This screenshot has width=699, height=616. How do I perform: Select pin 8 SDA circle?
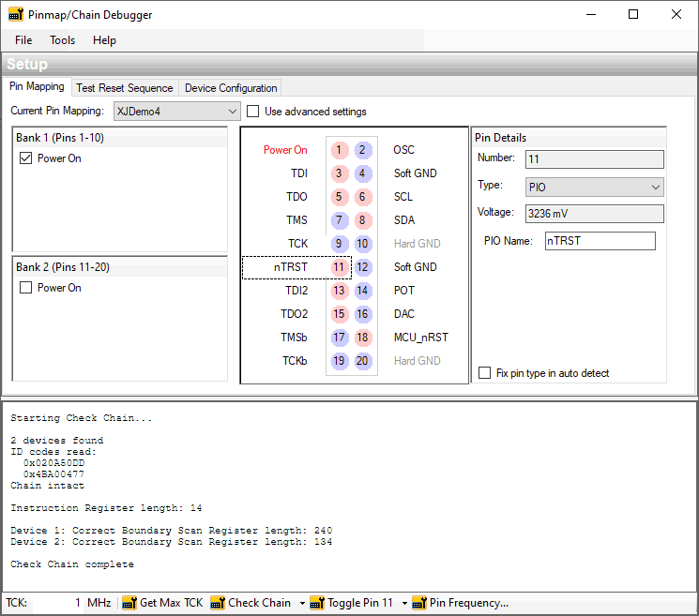(363, 220)
